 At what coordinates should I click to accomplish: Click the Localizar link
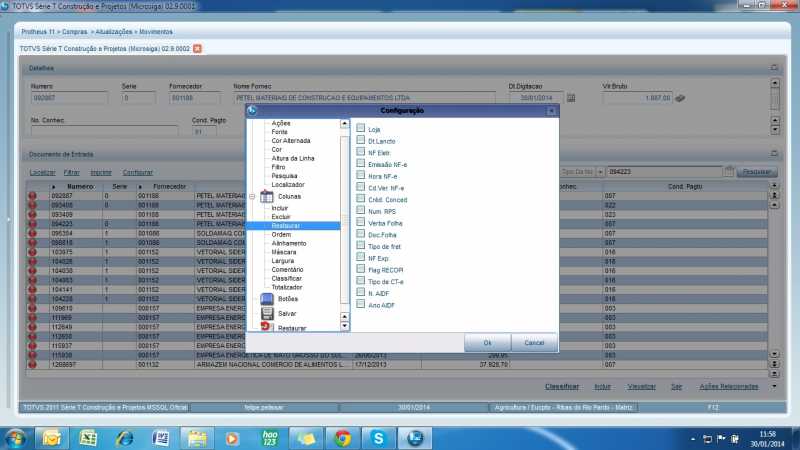[42, 173]
